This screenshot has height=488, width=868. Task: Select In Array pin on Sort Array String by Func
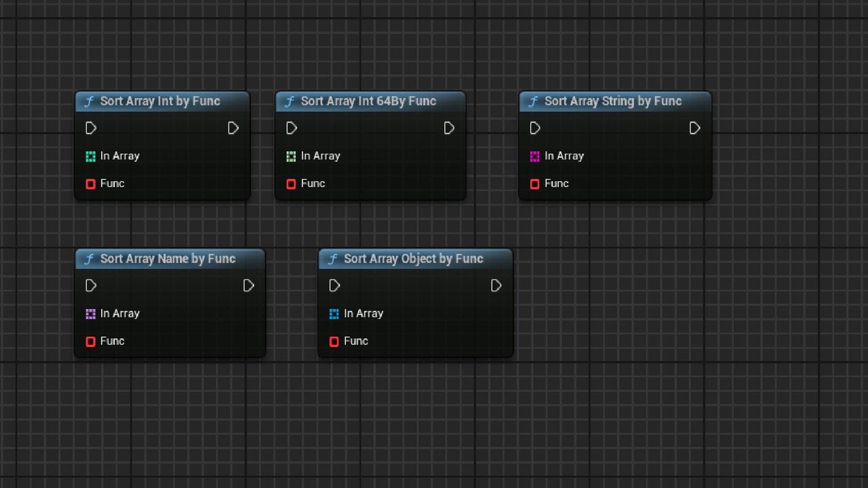point(535,157)
